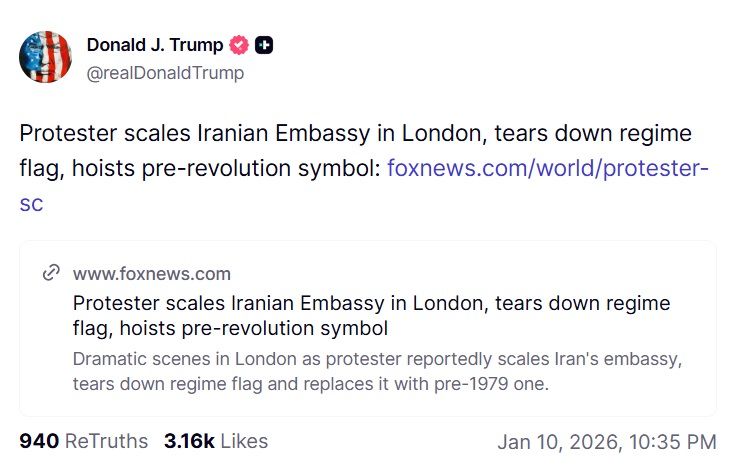Open the foxnews.com/world/protester- link in post
The height and width of the screenshot is (467, 734).
point(548,167)
